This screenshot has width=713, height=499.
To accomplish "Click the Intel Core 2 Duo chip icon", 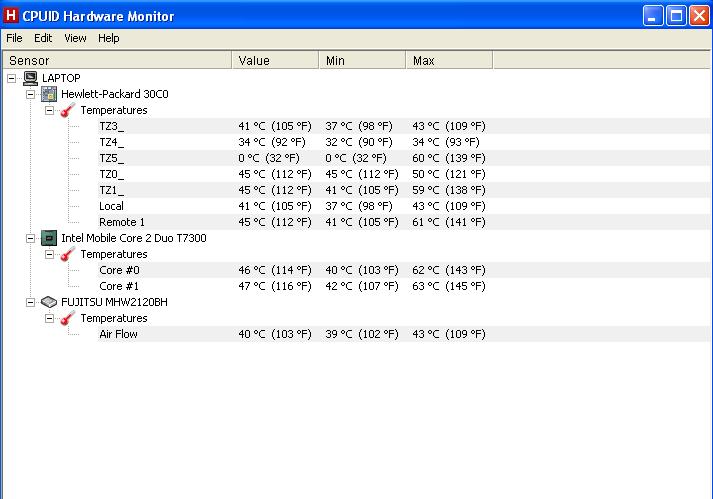I will click(49, 238).
